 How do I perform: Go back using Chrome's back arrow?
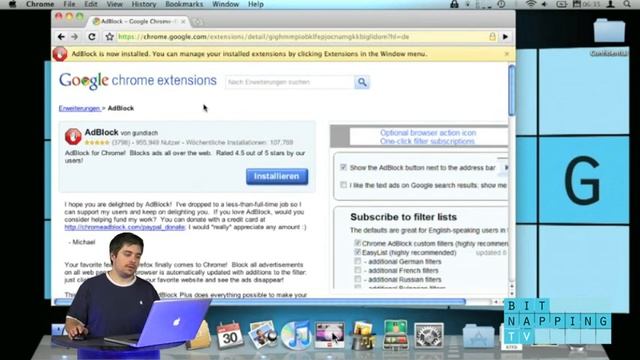tap(61, 37)
